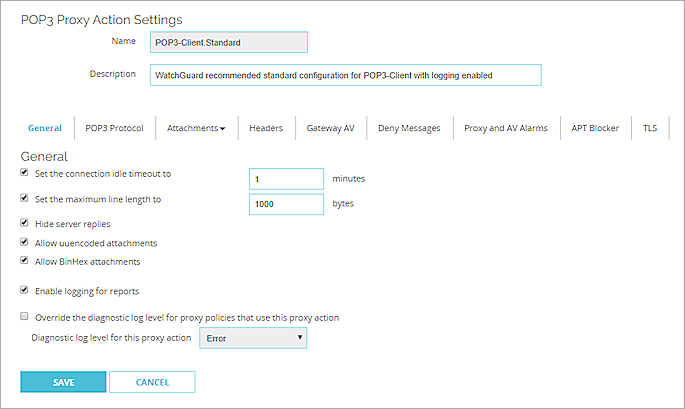Open the Diagnostic log level dropdown
685x409 pixels.
click(253, 339)
